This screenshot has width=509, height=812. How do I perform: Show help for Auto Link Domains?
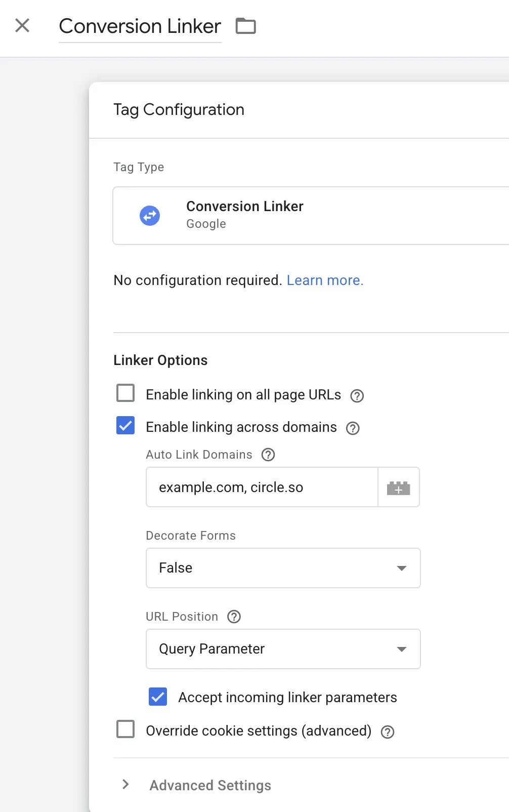[268, 455]
